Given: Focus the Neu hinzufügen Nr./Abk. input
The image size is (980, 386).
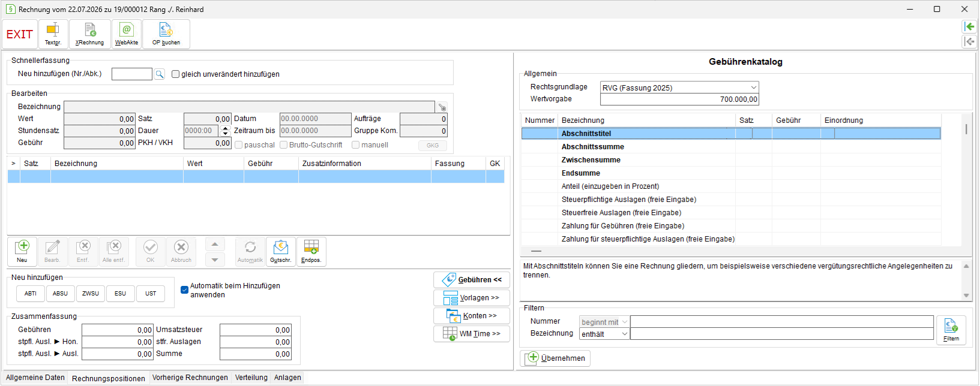Looking at the screenshot, I should 132,74.
